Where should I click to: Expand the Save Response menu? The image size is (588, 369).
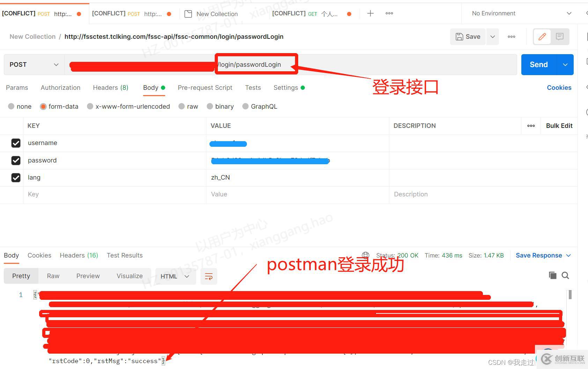tap(543, 255)
